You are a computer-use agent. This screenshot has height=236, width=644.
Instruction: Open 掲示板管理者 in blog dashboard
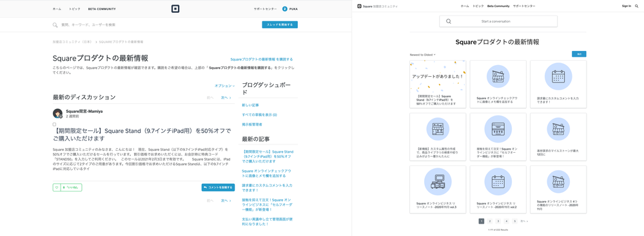tap(252, 124)
